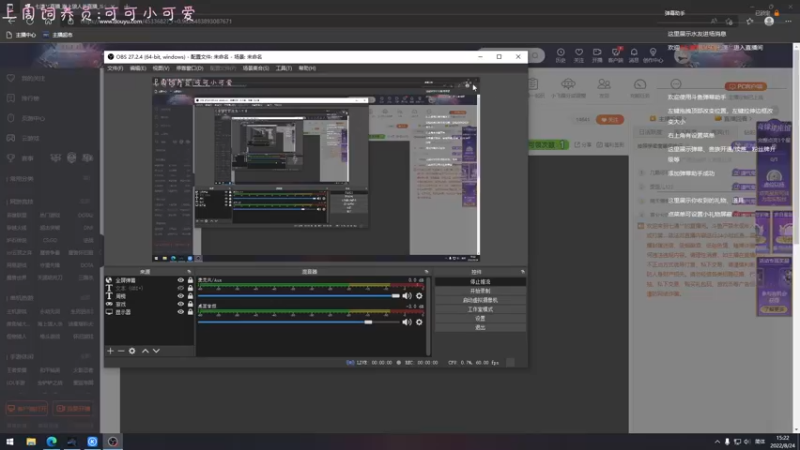
Task: Open the 帮助(H) menu in OBS
Action: coord(307,68)
